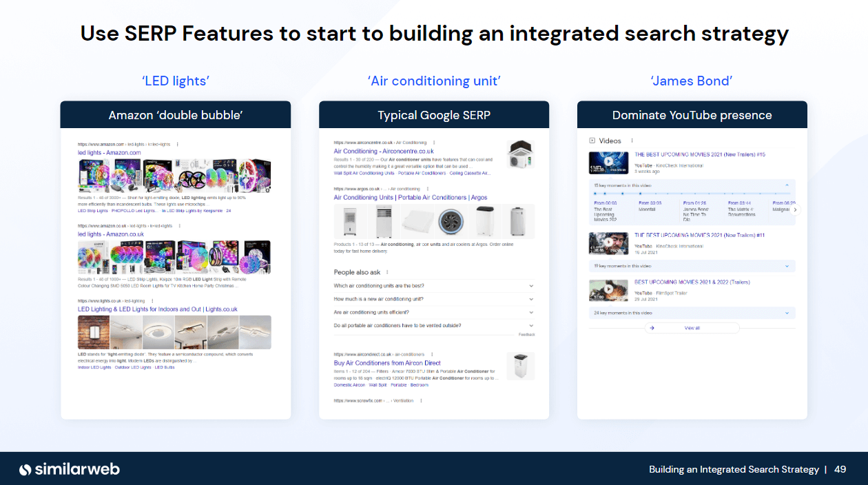Click three-dot icon next to People also ask
Image resolution: width=868 pixels, height=485 pixels.
(x=387, y=272)
